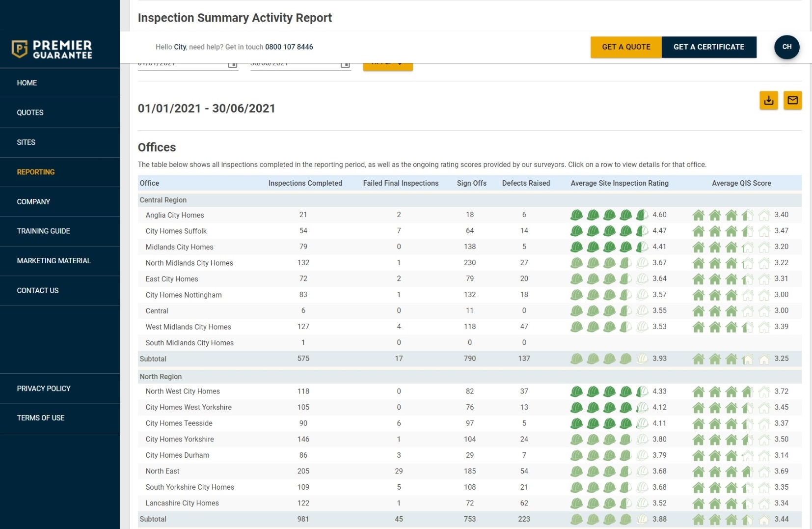Click the end date calendar icon
812x529 pixels.
[345, 65]
